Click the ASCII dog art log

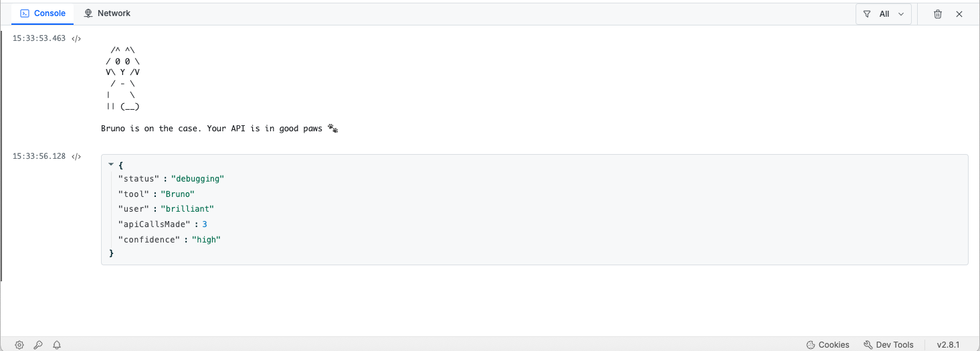(x=123, y=78)
